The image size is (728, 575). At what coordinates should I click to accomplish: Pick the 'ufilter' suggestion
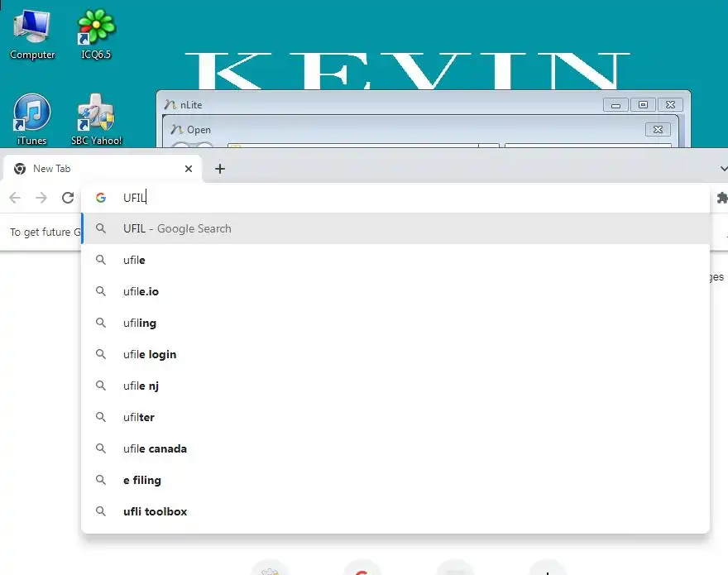tap(395, 417)
